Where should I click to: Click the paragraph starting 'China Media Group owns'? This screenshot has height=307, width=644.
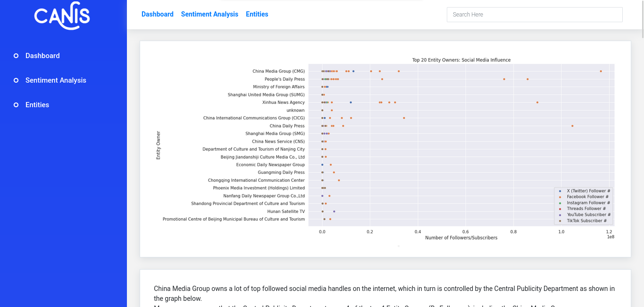coord(385,293)
